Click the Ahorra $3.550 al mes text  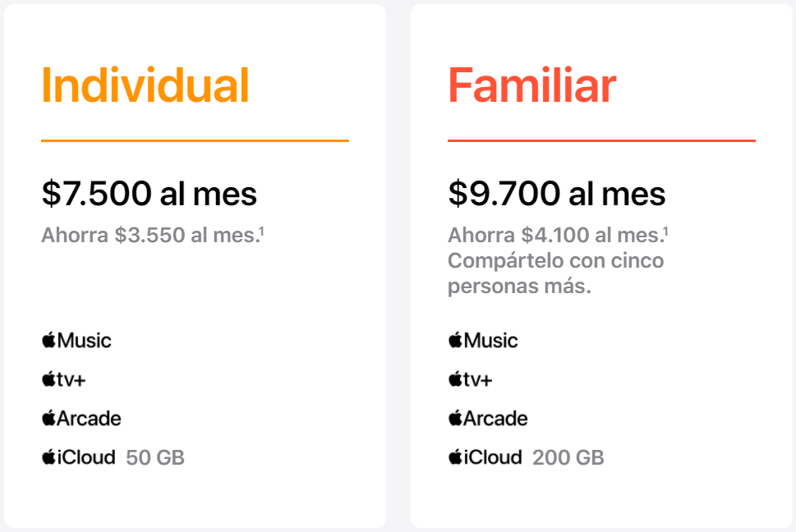(x=151, y=236)
